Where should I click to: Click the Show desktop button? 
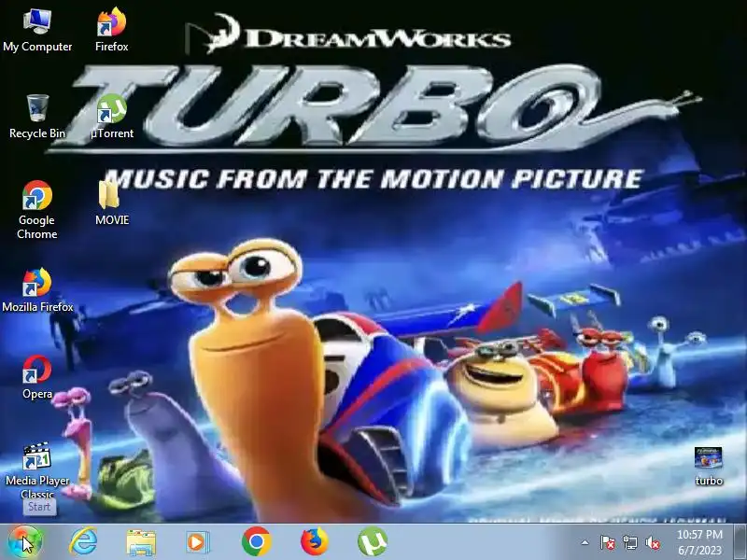tap(740, 542)
